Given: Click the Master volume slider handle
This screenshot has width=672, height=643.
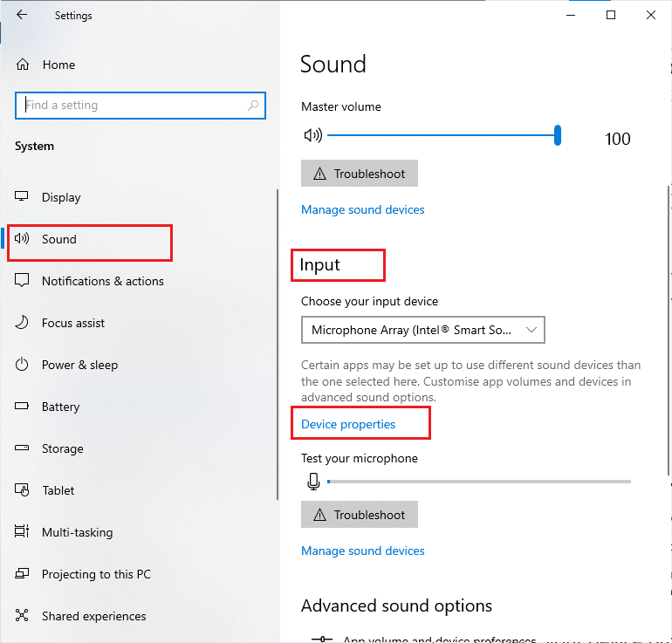Looking at the screenshot, I should (x=557, y=135).
